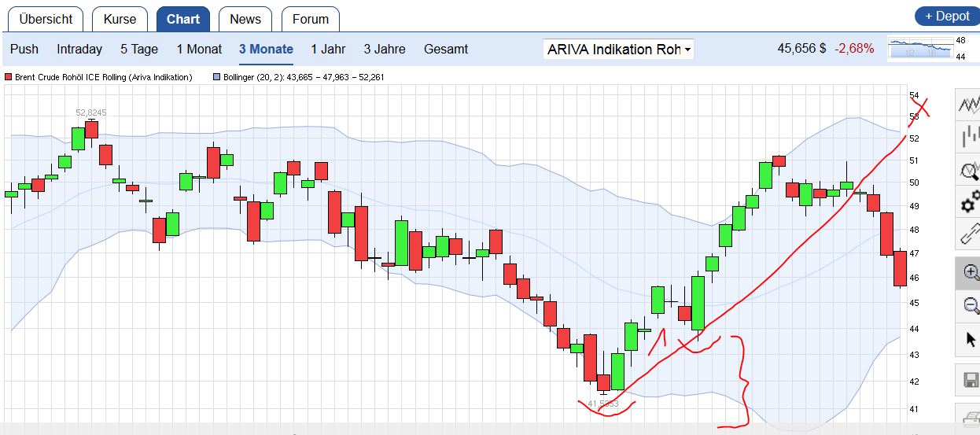This screenshot has width=980, height=435.
Task: Go to the News tab
Action: pyautogui.click(x=245, y=19)
